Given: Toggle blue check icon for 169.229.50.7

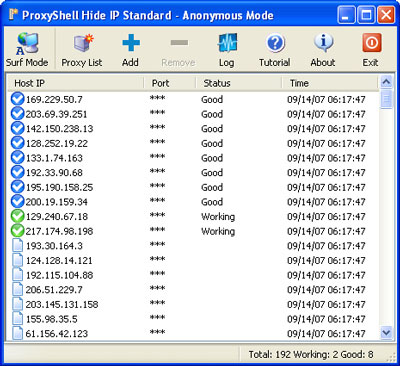Looking at the screenshot, I should point(18,99).
